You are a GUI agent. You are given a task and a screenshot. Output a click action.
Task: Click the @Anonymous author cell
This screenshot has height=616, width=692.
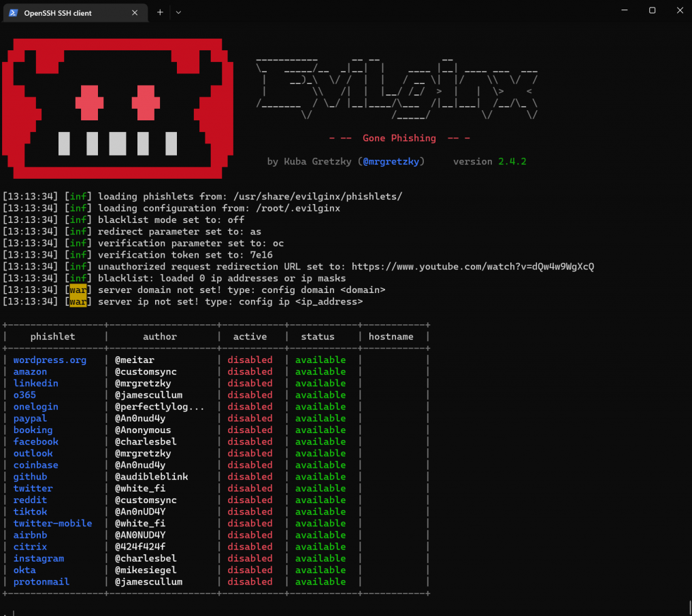tap(143, 430)
